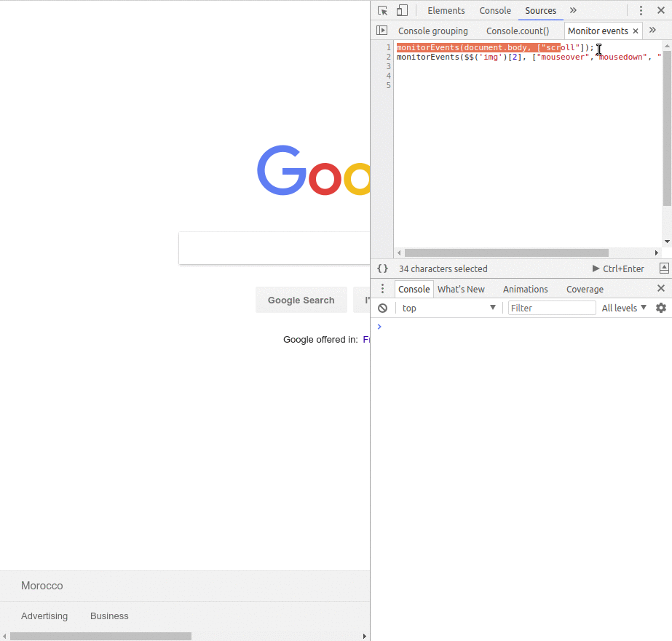This screenshot has height=641, width=672.
Task: Click the pretty print braces icon
Action: click(x=382, y=268)
